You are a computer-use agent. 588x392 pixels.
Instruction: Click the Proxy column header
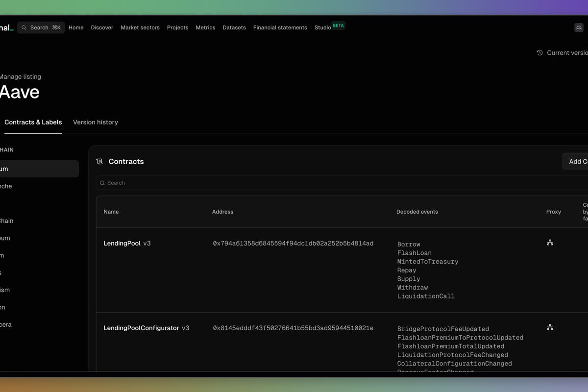click(x=554, y=212)
